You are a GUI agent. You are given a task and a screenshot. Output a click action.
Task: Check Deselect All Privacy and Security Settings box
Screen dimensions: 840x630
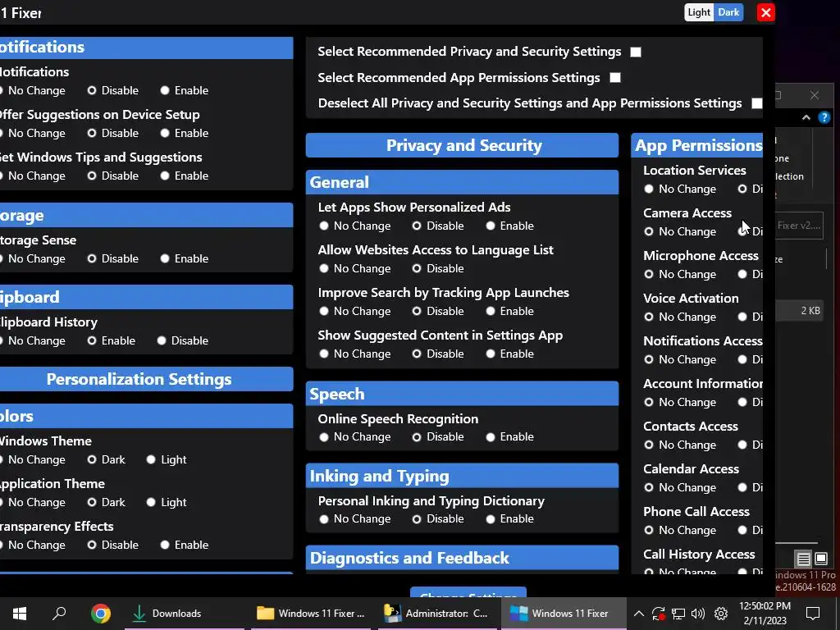[x=756, y=103]
